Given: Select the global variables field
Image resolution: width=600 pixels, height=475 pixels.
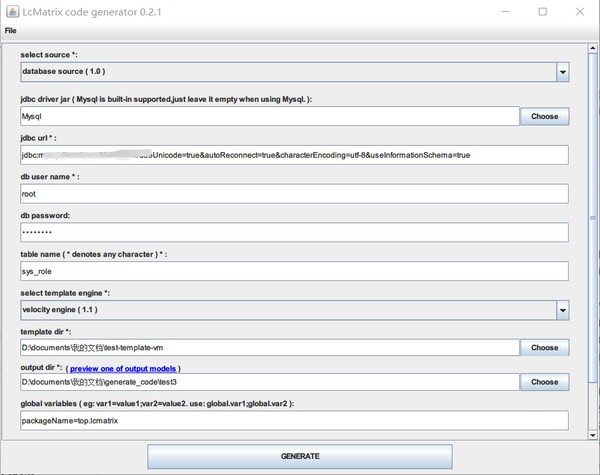Looking at the screenshot, I should (x=294, y=421).
